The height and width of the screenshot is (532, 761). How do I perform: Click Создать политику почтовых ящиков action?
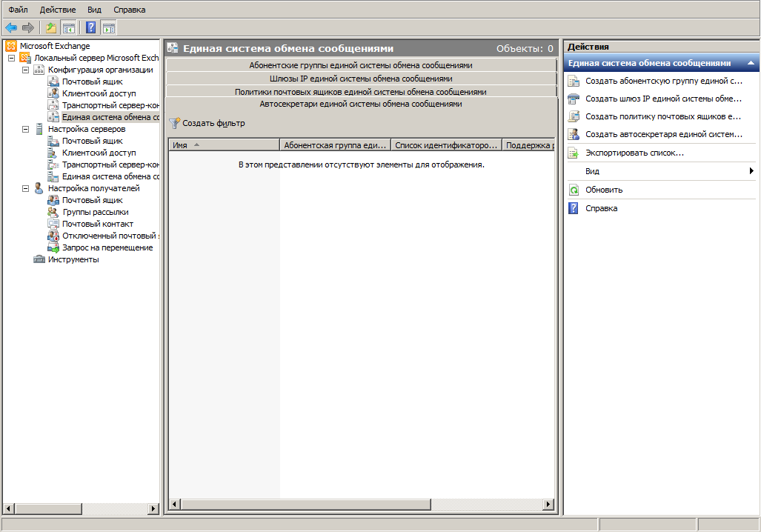coord(663,116)
